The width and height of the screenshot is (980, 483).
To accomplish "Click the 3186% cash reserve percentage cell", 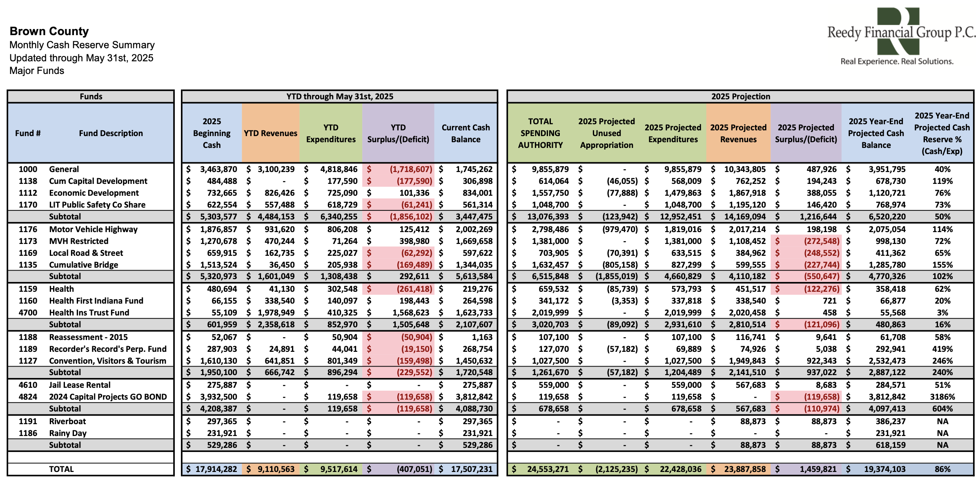I will pos(942,396).
